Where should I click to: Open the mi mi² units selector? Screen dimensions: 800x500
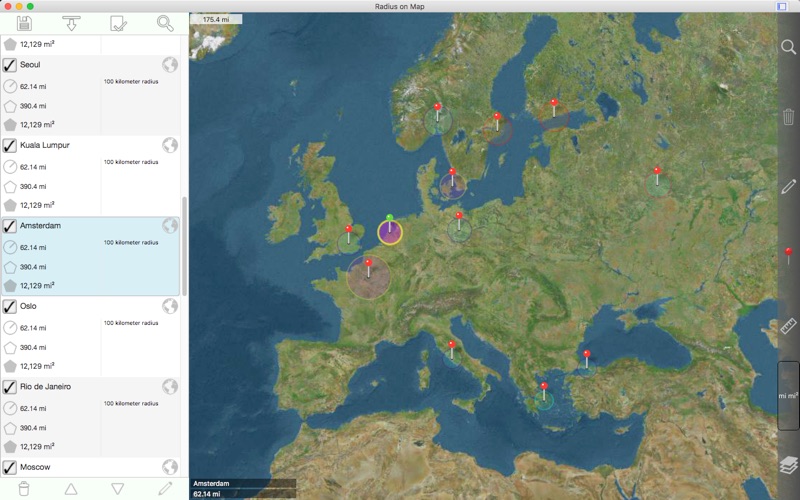click(788, 396)
